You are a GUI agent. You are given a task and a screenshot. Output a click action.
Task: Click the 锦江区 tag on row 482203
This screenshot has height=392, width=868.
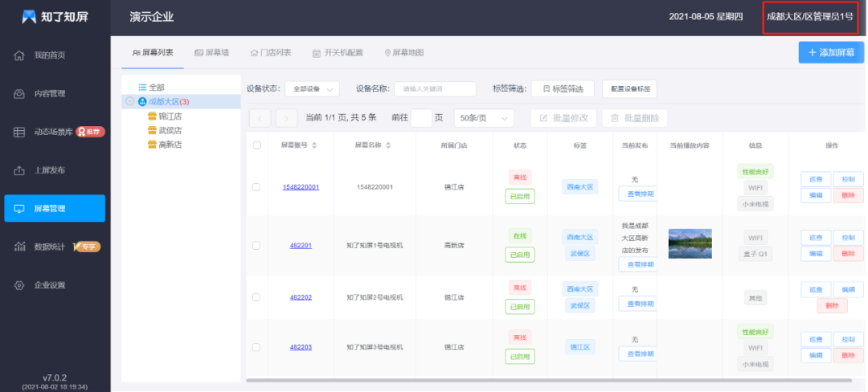click(579, 347)
